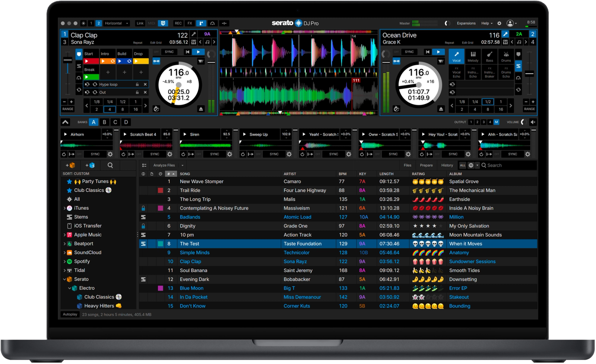Click the Analyze Files button
The image size is (596, 364).
(x=164, y=165)
